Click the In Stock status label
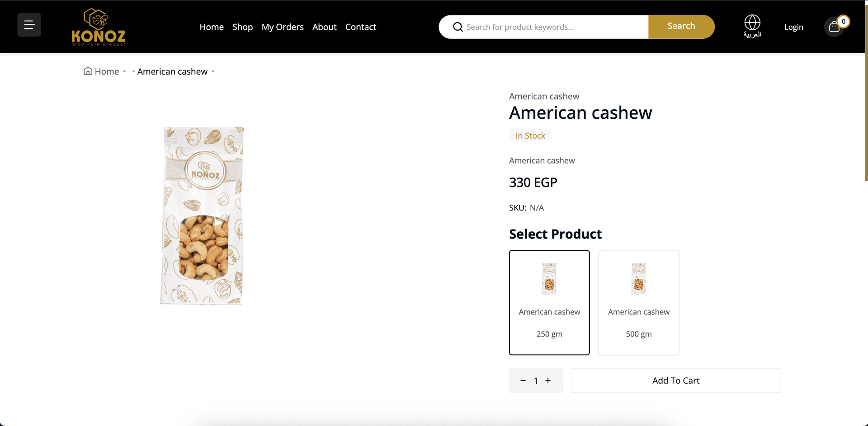The image size is (868, 426). pyautogui.click(x=530, y=135)
